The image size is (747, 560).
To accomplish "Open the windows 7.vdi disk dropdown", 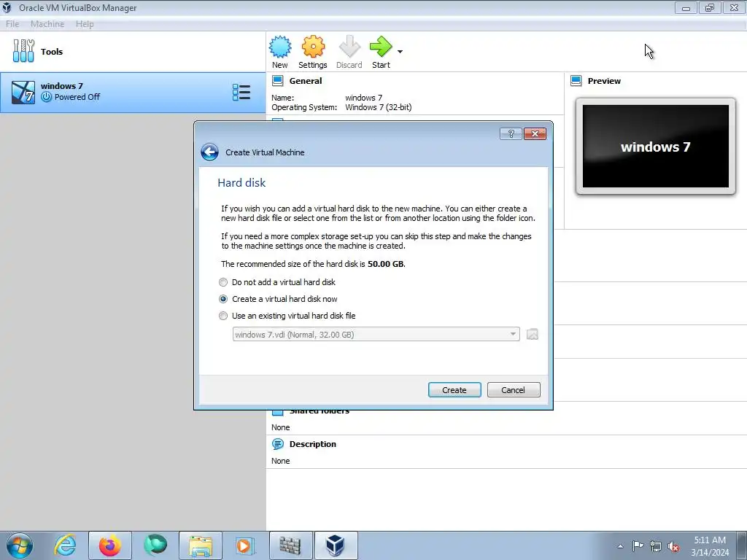I will (x=376, y=334).
